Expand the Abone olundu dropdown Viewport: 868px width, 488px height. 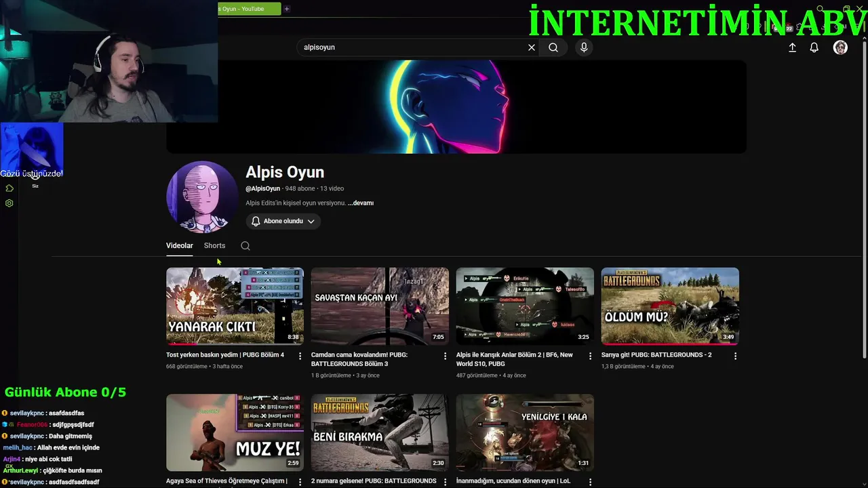pos(311,221)
